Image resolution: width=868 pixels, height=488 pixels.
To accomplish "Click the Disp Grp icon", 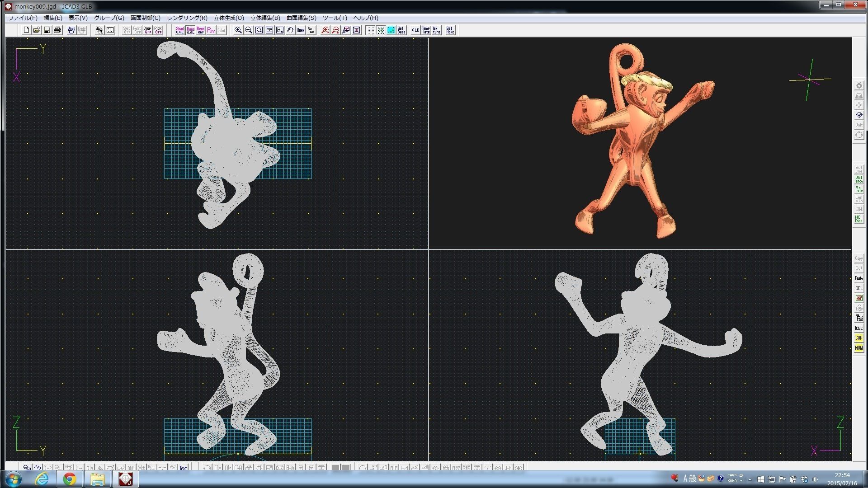I will (x=147, y=30).
